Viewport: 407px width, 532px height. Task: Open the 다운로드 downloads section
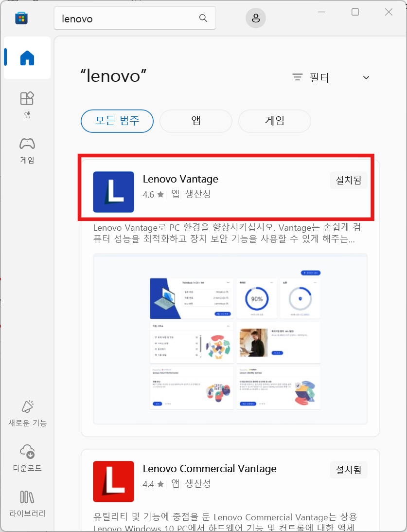pyautogui.click(x=27, y=458)
